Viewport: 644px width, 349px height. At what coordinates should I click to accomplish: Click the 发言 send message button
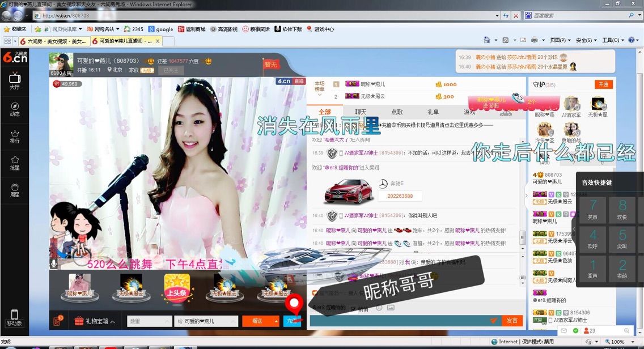tap(512, 321)
